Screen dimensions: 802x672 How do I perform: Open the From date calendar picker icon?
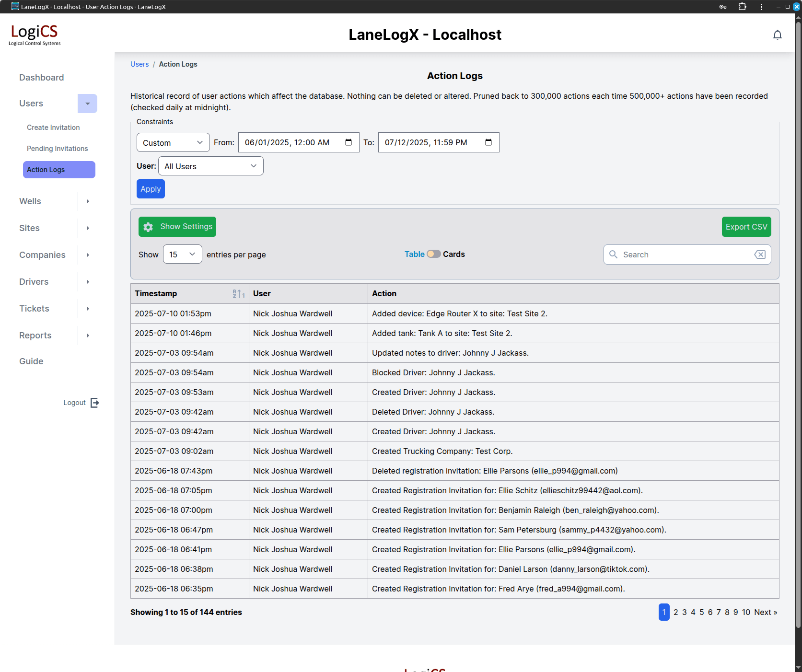pyautogui.click(x=349, y=142)
